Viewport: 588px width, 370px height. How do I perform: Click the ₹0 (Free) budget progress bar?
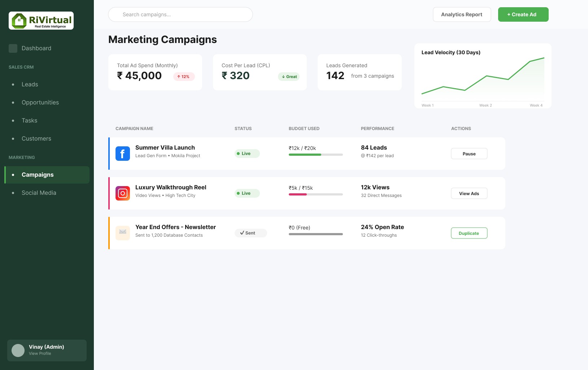(316, 234)
